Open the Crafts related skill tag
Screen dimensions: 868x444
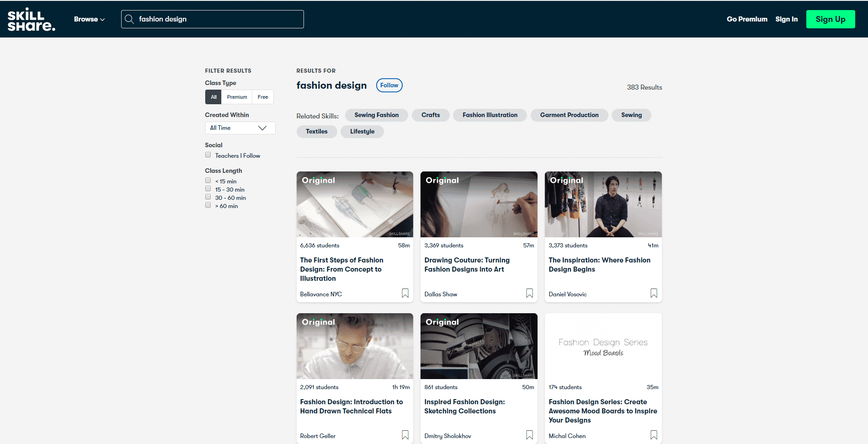point(431,115)
